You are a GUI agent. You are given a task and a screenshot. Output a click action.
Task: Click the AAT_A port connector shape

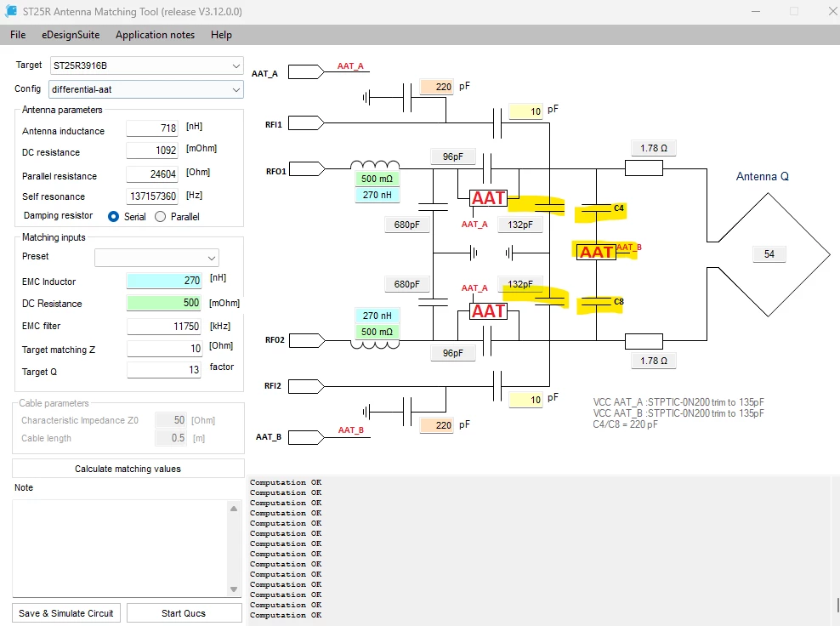(x=306, y=71)
